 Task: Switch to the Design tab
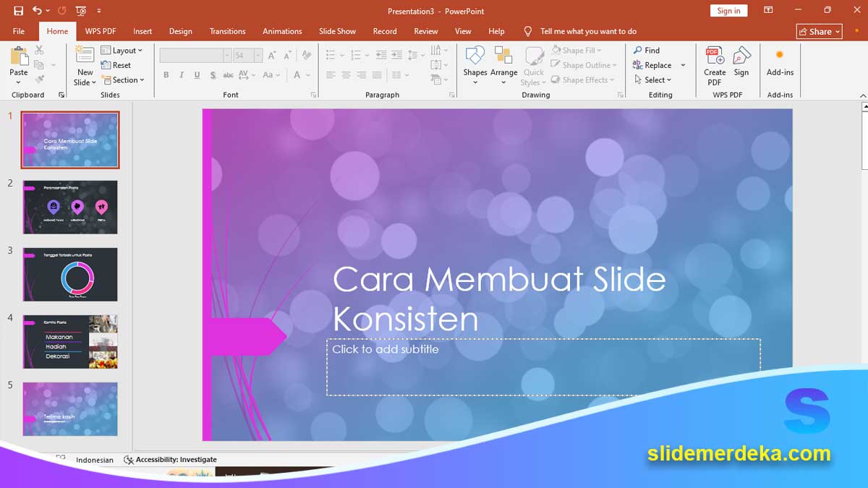181,31
